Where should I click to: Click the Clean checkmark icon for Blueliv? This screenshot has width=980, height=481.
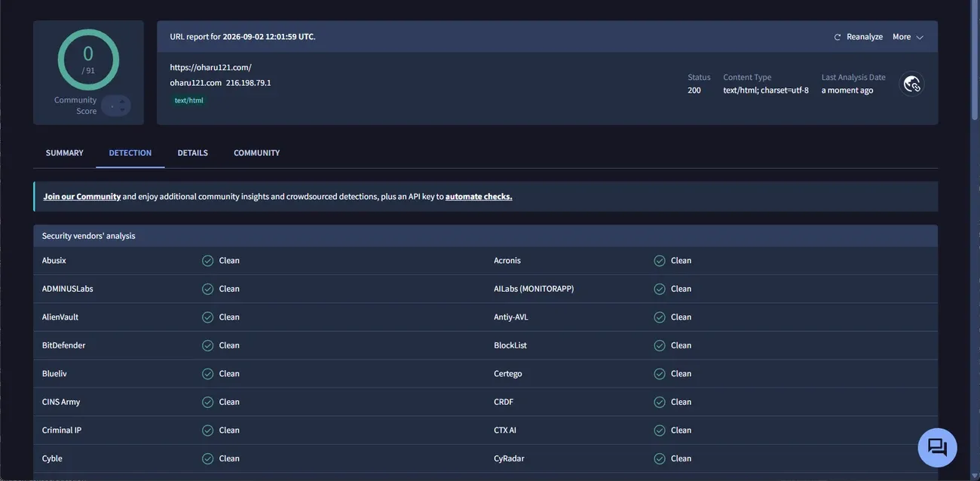[x=208, y=374]
